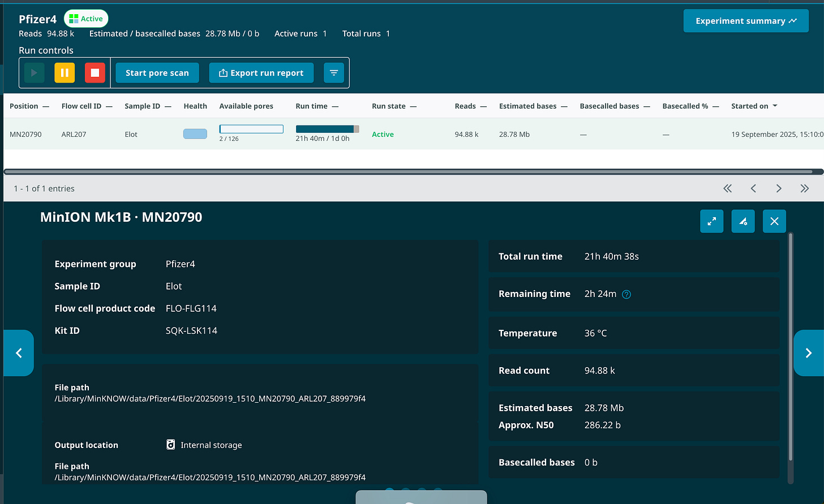
Task: Toggle Started on sort arrow
Action: tap(775, 106)
